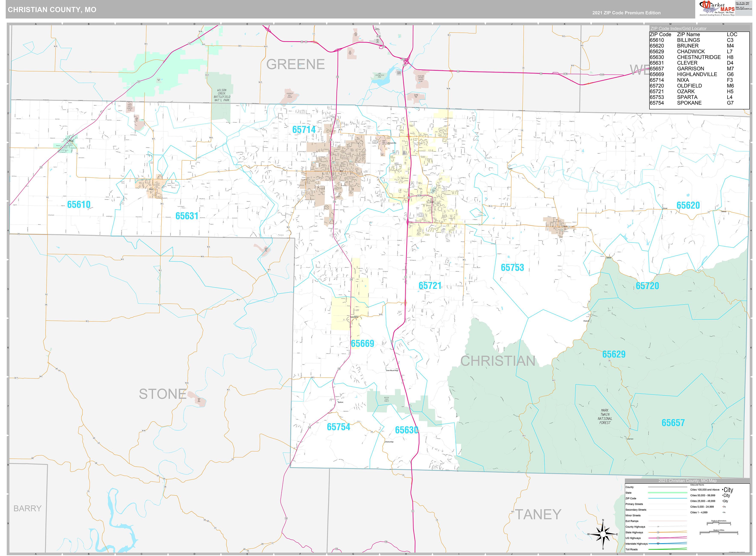Click the 'Interstate Highways' legend entry
Image resolution: width=756 pixels, height=556 pixels.
(x=636, y=544)
